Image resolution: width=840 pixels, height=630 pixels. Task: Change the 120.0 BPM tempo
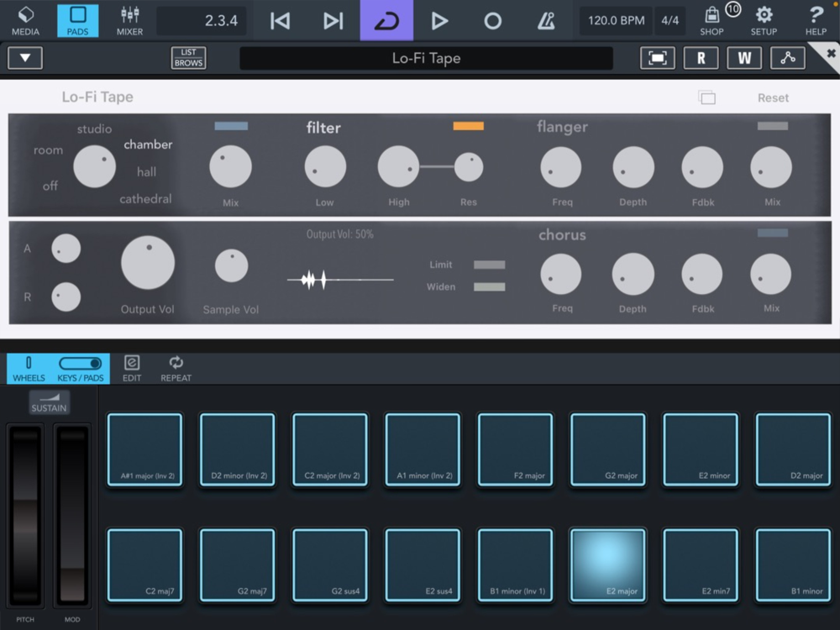[616, 21]
